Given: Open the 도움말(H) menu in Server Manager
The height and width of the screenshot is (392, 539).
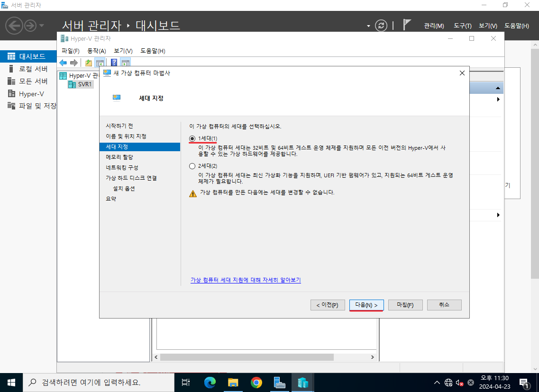Looking at the screenshot, I should click(x=517, y=26).
